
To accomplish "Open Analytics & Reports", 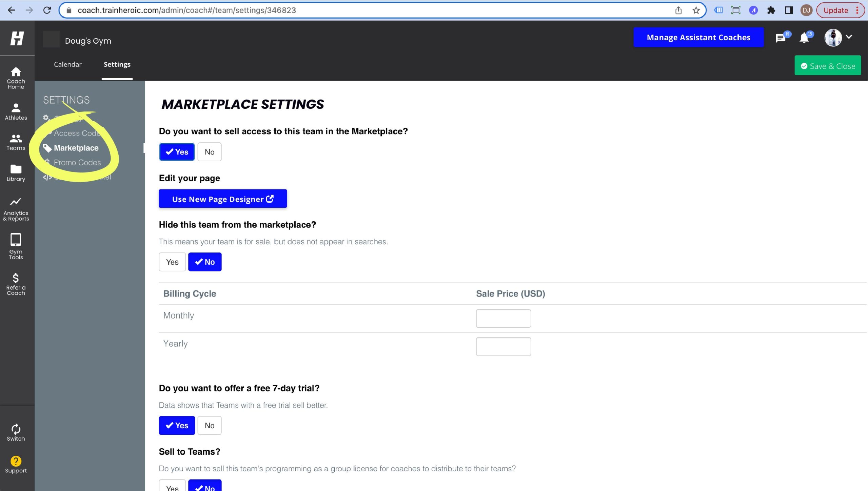I will click(16, 209).
